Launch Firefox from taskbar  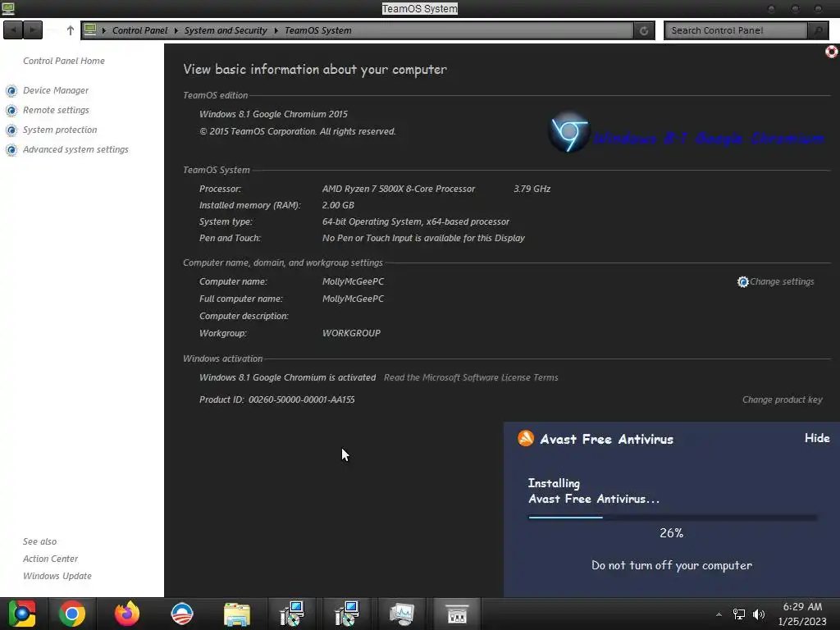[x=127, y=614]
